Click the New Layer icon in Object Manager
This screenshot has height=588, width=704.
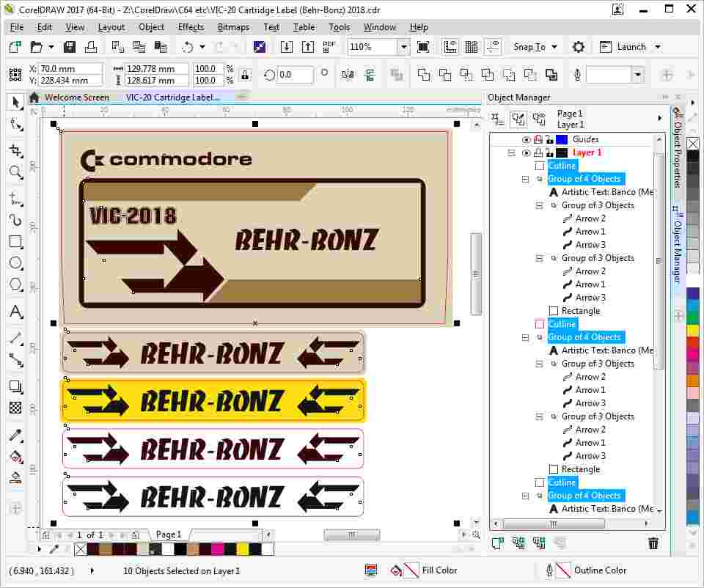(497, 543)
